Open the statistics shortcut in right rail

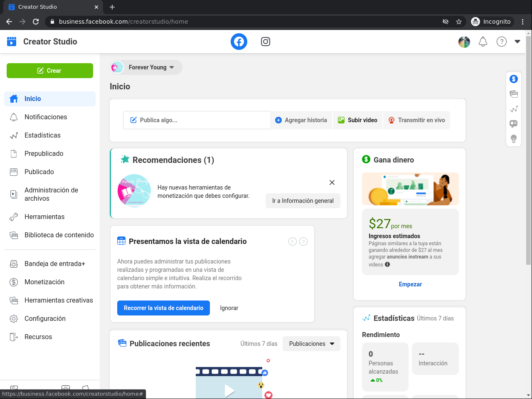click(x=514, y=109)
